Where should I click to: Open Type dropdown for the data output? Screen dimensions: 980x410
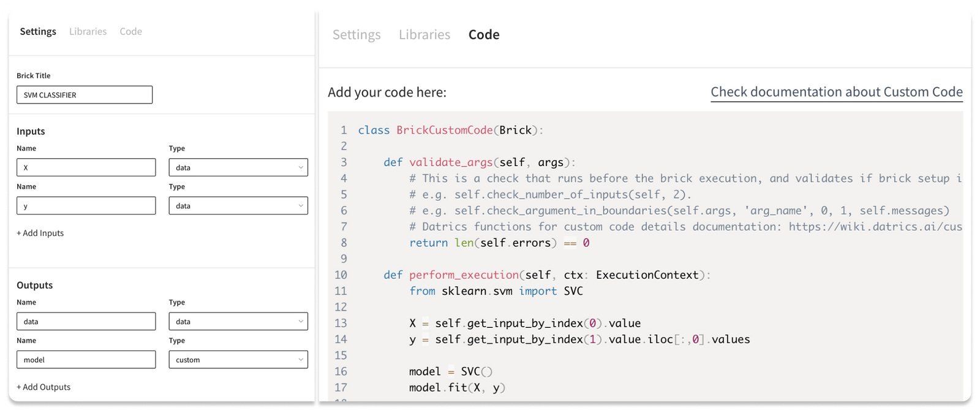tap(238, 322)
